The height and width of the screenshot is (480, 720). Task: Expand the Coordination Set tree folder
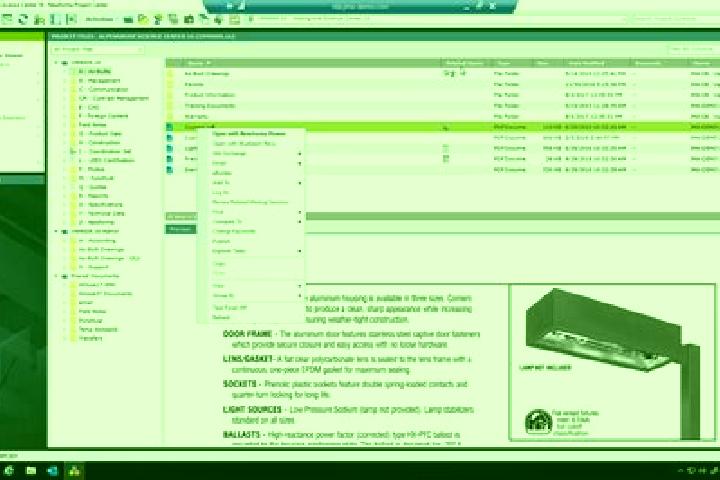coord(72,152)
